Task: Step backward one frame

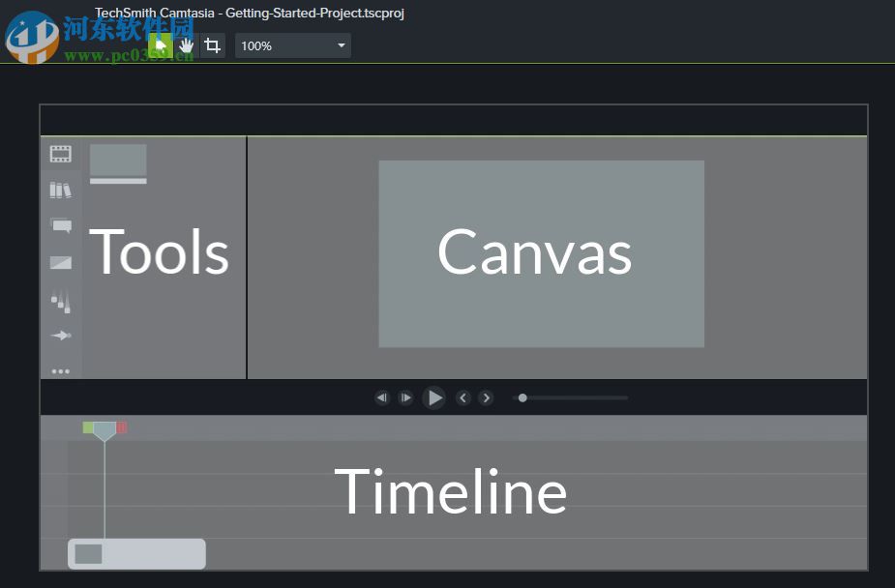Action: (381, 397)
